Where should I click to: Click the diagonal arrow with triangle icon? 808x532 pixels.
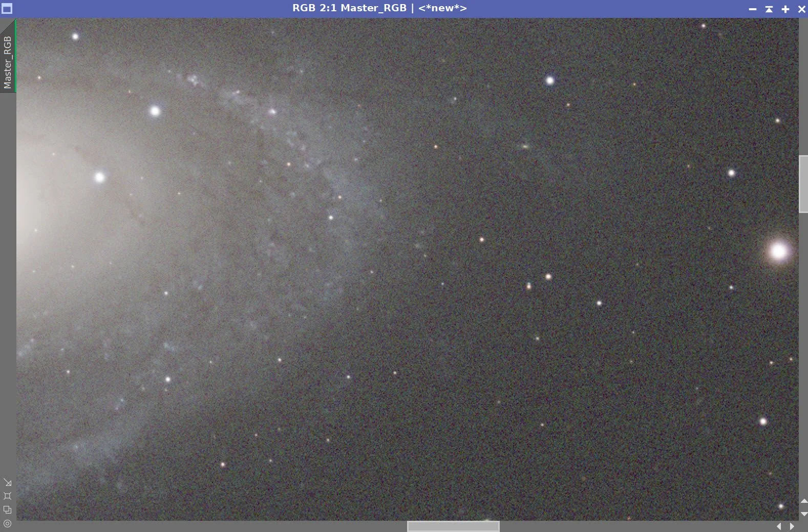point(7,482)
